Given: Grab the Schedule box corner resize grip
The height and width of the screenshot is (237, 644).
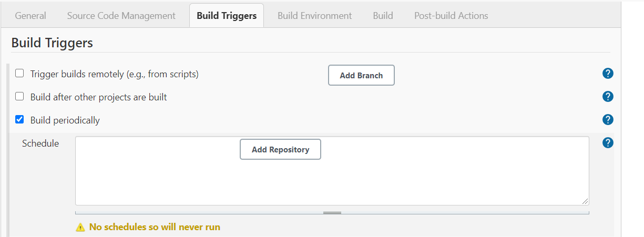Looking at the screenshot, I should [x=585, y=201].
